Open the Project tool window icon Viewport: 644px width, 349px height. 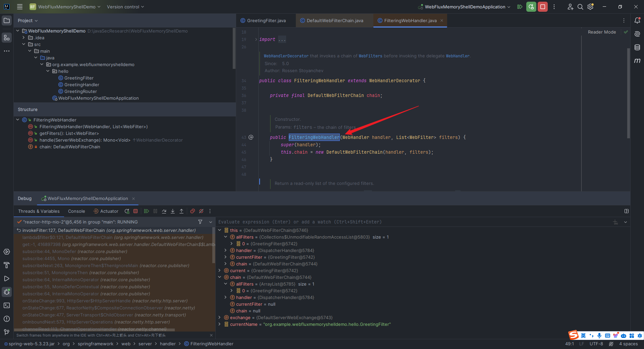click(x=7, y=20)
